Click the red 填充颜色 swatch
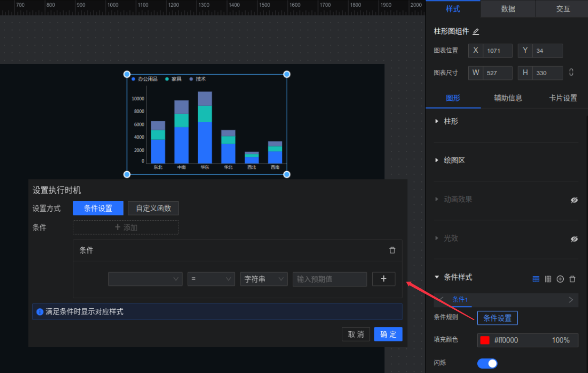The image size is (588, 373). click(485, 340)
